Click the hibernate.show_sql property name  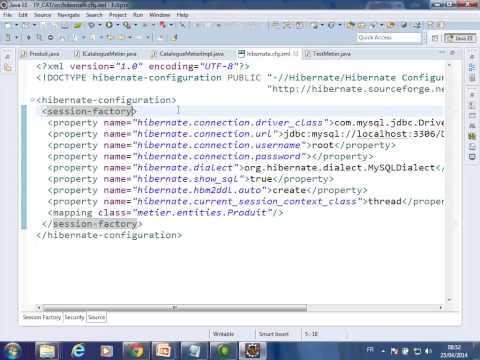[x=188, y=179]
